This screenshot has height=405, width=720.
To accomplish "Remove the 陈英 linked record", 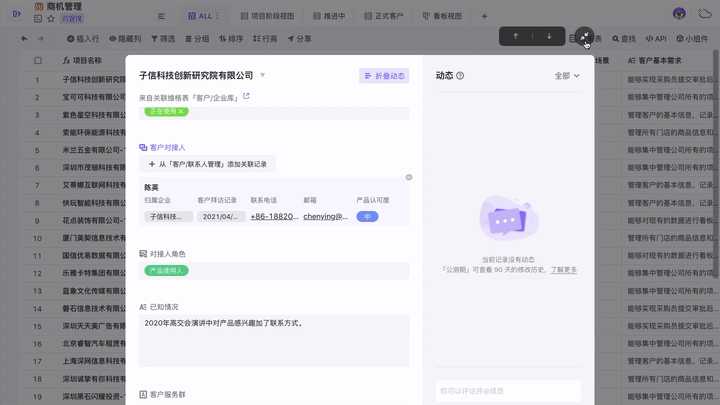I will point(409,178).
